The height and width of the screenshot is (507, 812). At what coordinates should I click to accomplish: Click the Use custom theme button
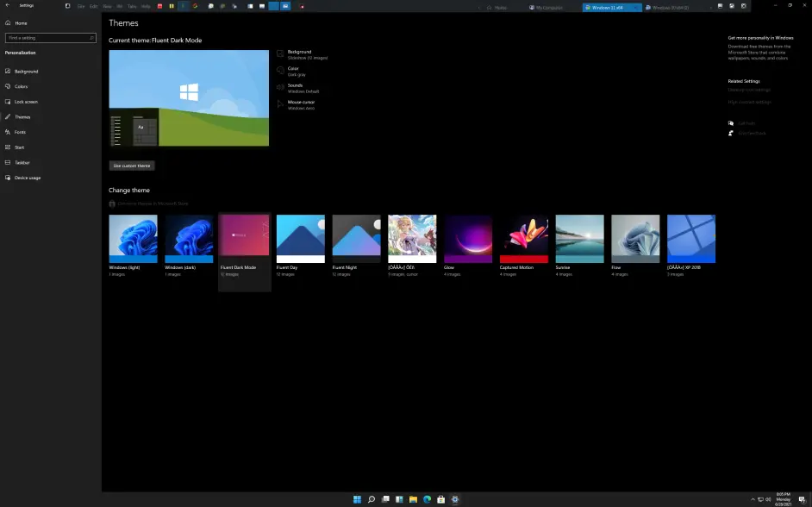(132, 166)
